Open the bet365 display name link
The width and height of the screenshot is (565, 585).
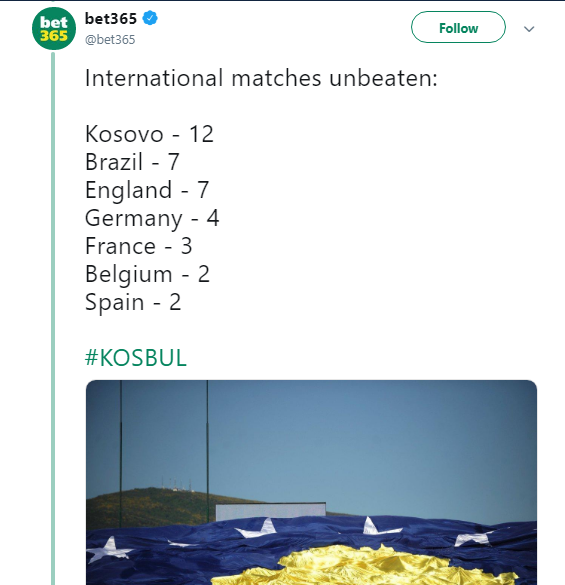click(111, 18)
